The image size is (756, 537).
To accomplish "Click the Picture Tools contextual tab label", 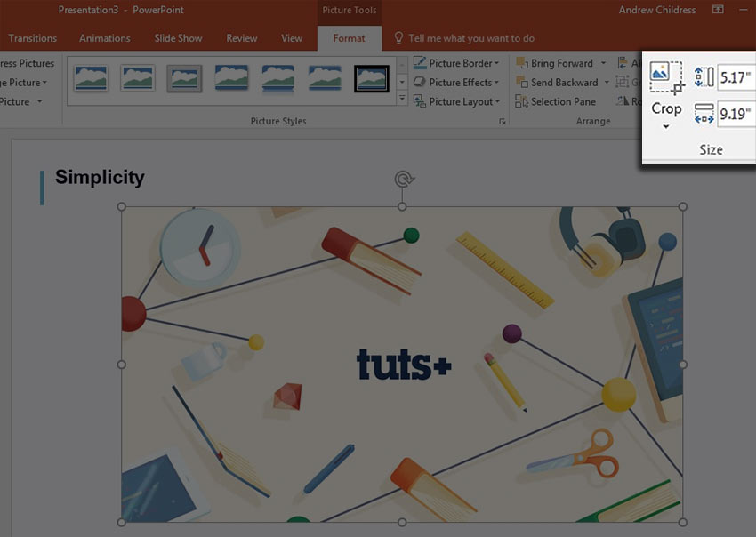I will click(x=349, y=10).
